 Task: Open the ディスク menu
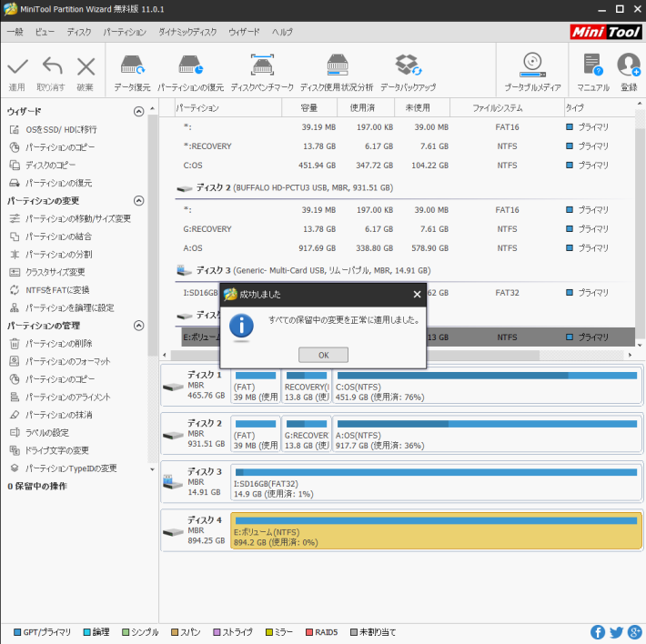coord(78,32)
